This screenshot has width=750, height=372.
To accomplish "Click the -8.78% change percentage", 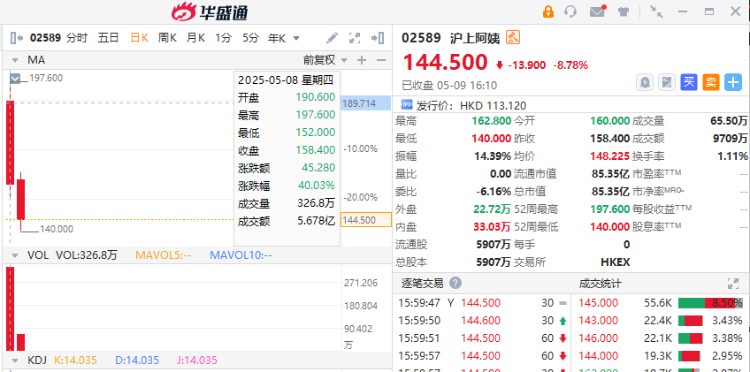I will (571, 66).
